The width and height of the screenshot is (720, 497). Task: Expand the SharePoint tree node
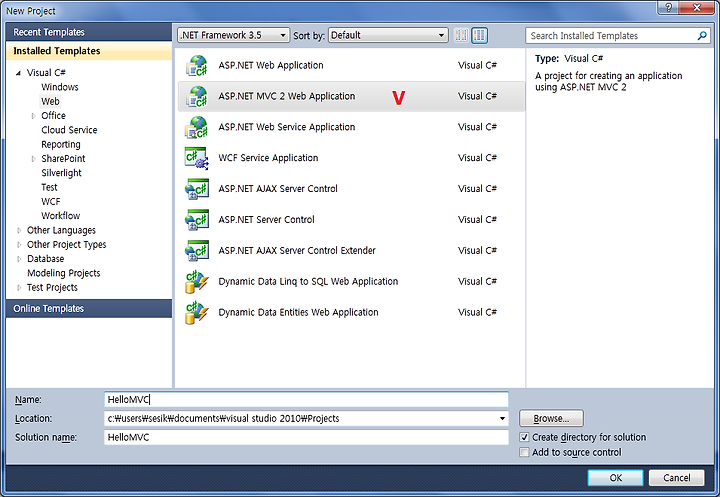click(33, 159)
